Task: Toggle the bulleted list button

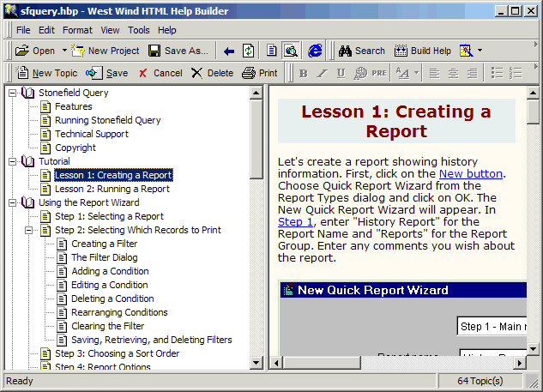Action: coord(497,73)
